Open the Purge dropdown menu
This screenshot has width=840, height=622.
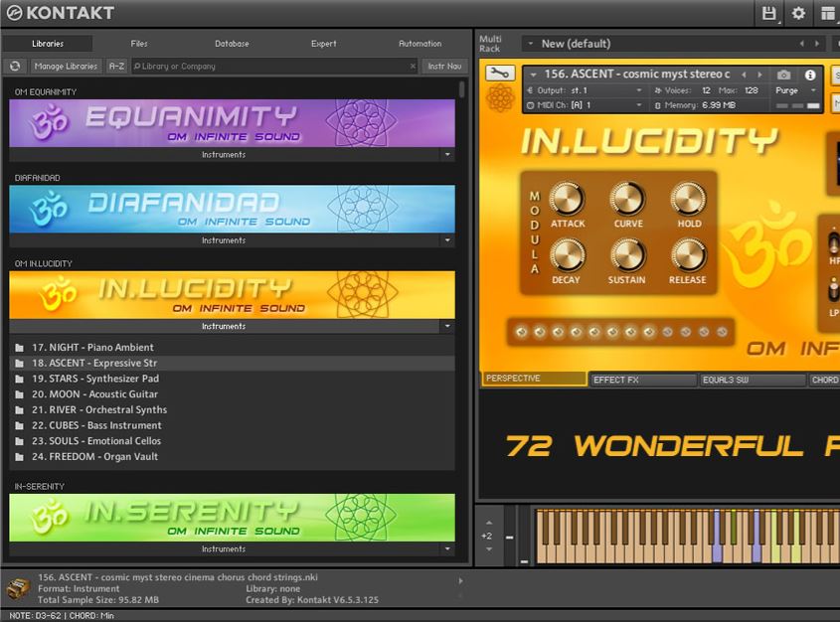[795, 90]
